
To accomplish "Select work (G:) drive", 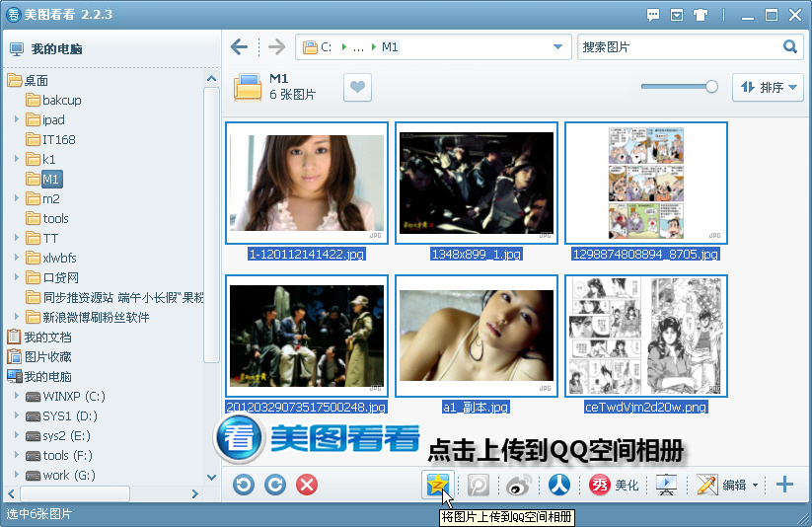I will coord(61,475).
